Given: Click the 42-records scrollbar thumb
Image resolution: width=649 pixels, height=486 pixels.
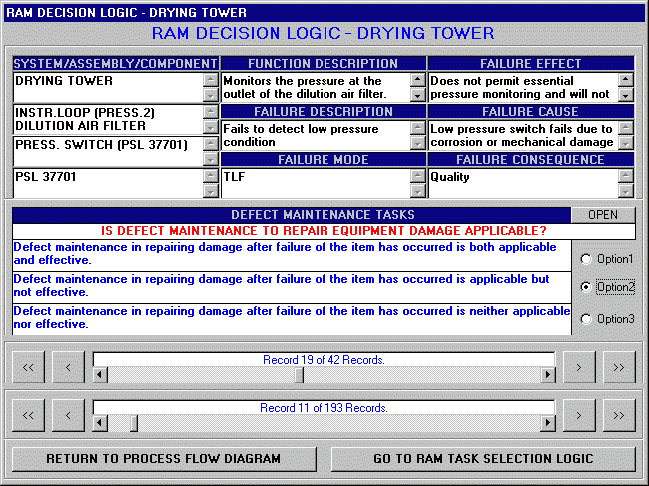Looking at the screenshot, I should coord(299,375).
